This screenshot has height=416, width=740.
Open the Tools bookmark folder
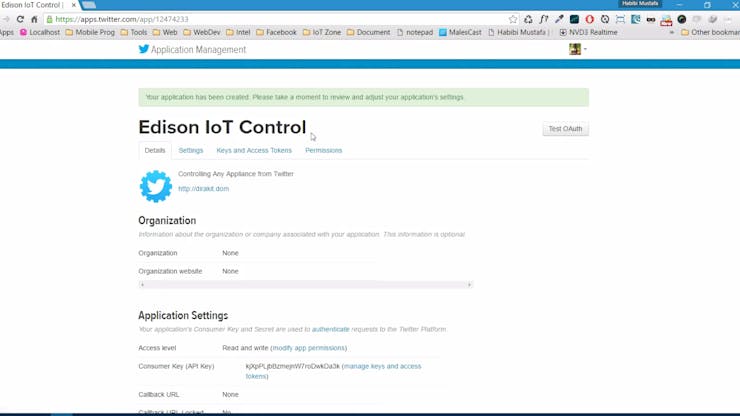(134, 33)
